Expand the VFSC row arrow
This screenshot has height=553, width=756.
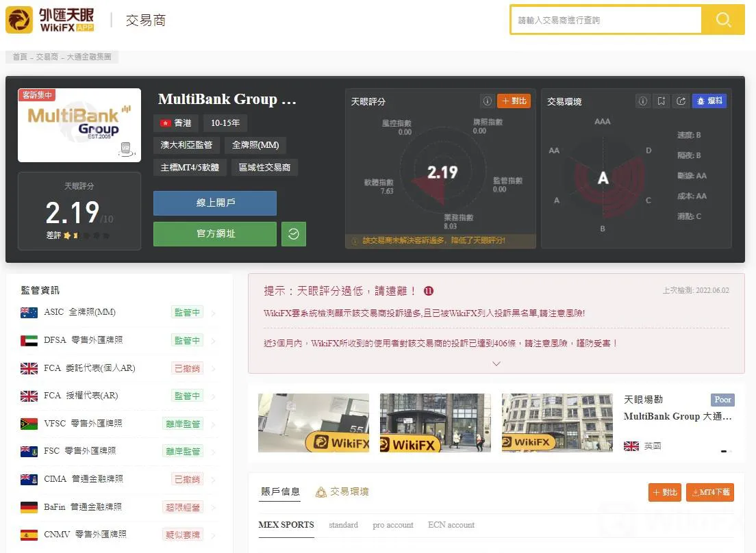coord(213,424)
